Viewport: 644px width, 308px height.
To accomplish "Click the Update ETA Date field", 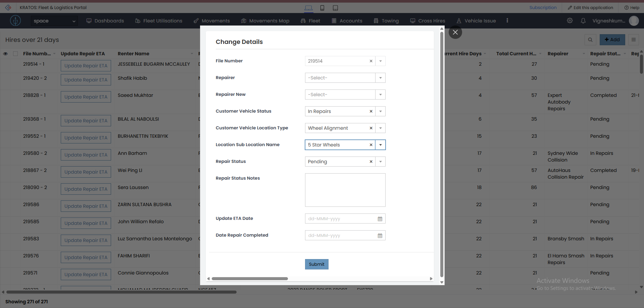I will point(345,219).
